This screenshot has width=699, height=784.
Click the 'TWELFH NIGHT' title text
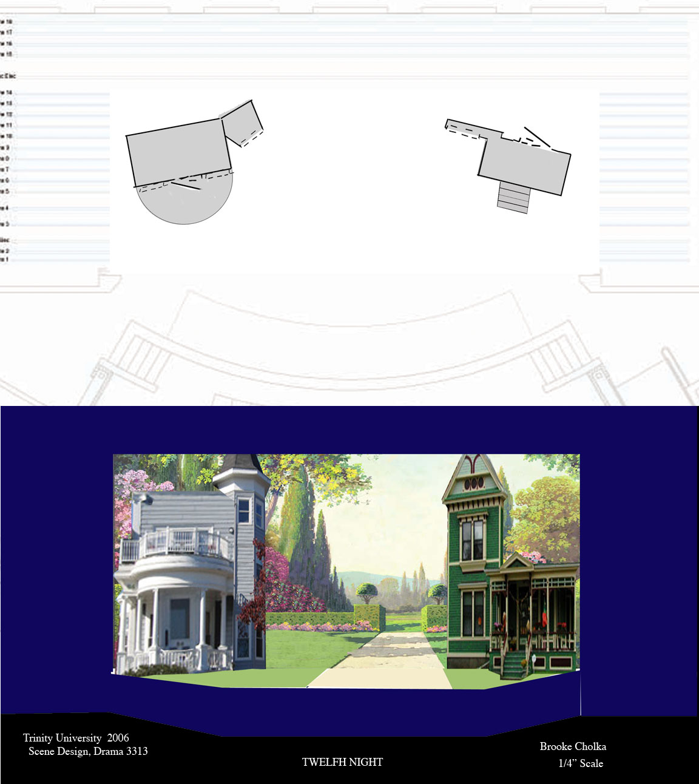point(342,762)
